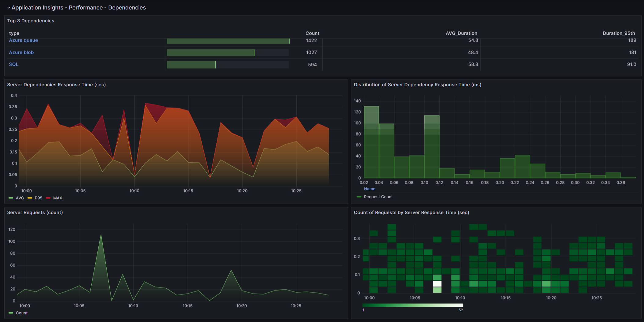Click the Azure queue count bar gauge
This screenshot has width=644, height=322.
coord(228,41)
